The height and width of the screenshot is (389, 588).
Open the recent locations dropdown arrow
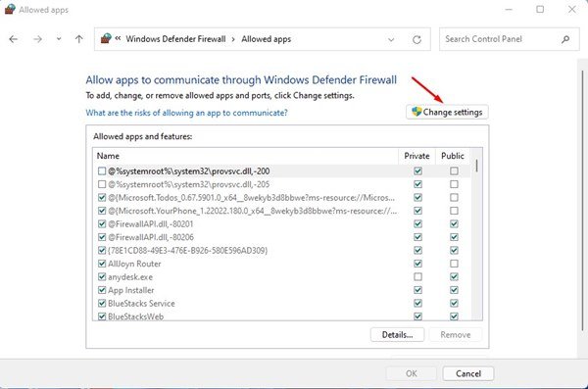click(x=59, y=39)
